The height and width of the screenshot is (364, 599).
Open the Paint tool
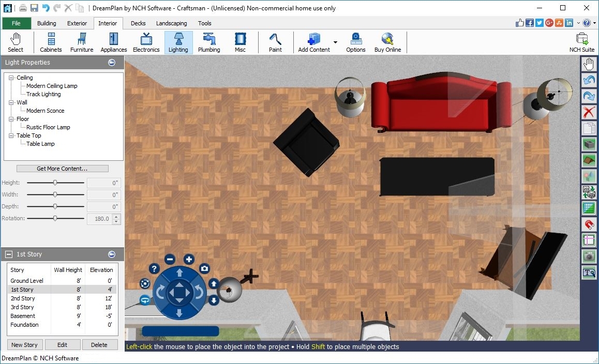[x=275, y=42]
